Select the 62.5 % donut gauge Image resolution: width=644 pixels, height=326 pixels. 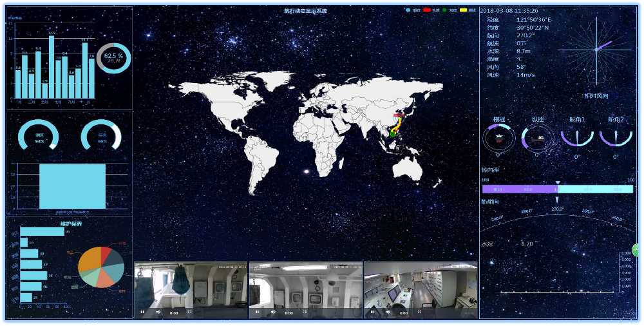[114, 58]
